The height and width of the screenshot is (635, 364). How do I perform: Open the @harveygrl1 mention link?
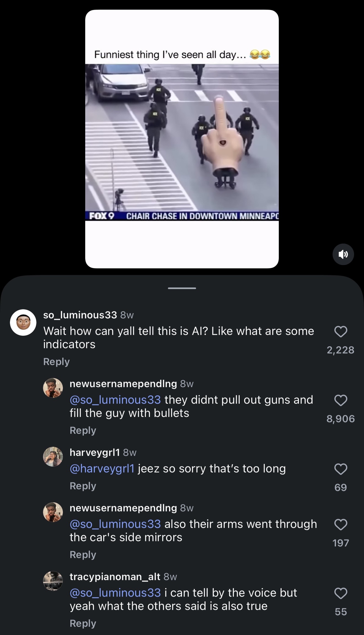pos(102,469)
